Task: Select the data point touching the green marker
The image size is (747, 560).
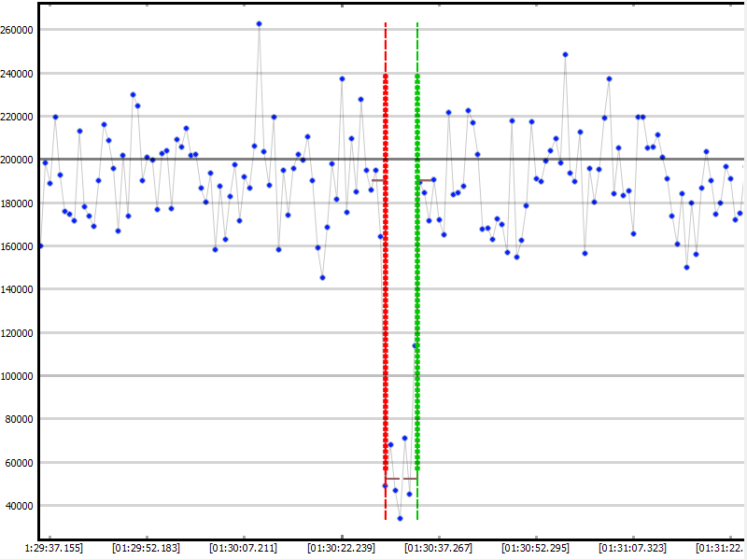Action: coord(415,346)
